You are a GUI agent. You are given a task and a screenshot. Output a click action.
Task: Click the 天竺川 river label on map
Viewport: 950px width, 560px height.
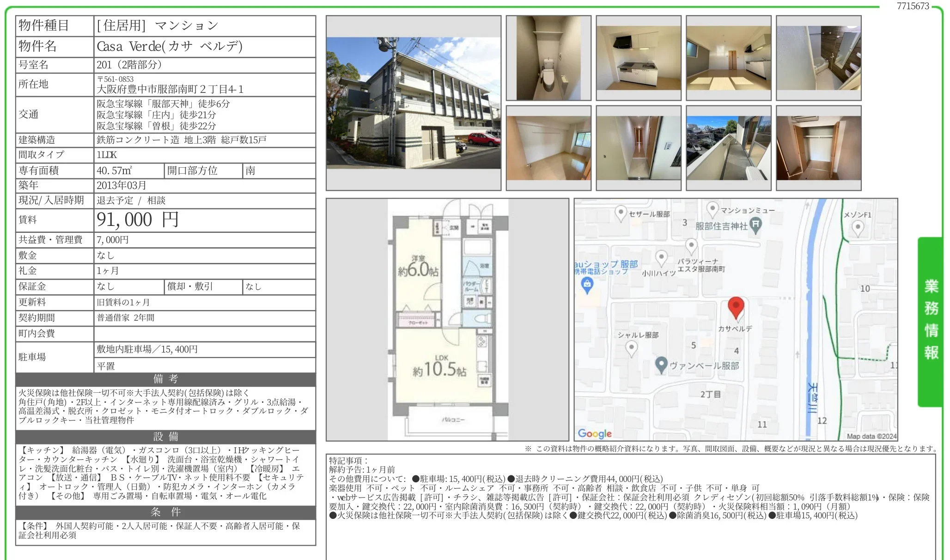click(812, 397)
